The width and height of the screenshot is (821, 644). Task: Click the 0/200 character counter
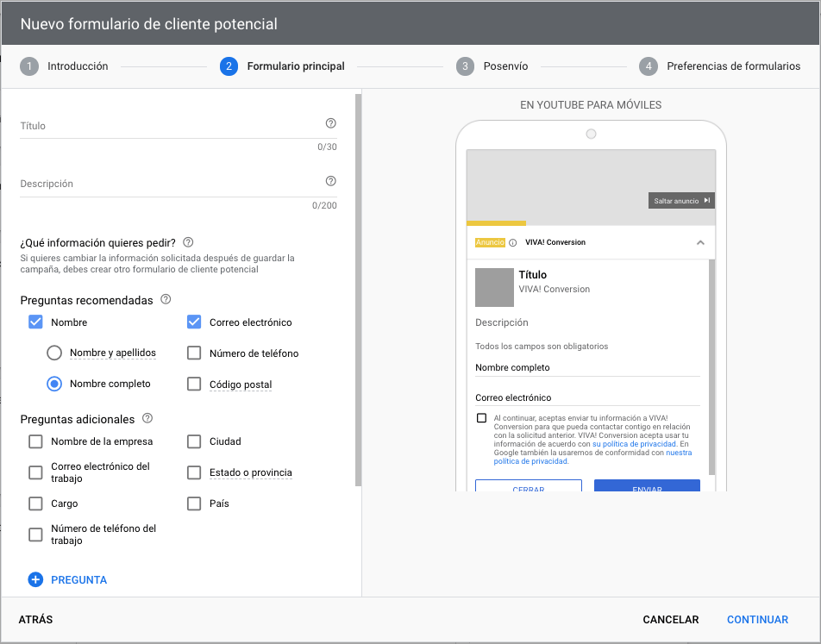pos(324,205)
